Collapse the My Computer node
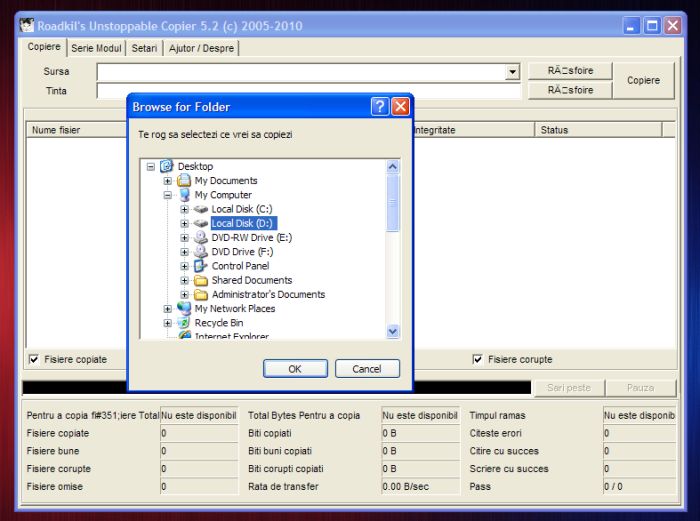 point(167,195)
